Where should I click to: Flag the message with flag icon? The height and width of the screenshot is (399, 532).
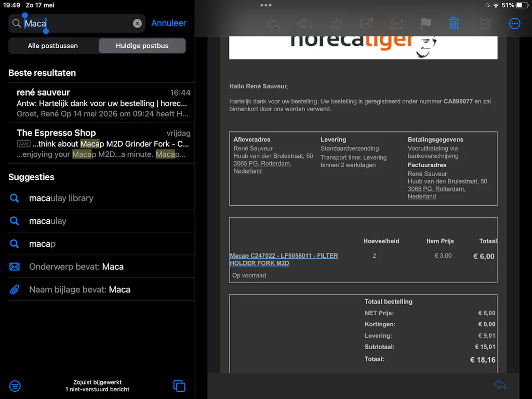click(x=426, y=23)
